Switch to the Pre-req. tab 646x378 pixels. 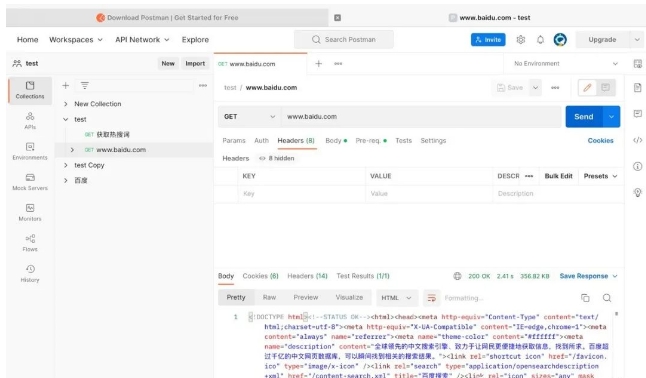371,141
